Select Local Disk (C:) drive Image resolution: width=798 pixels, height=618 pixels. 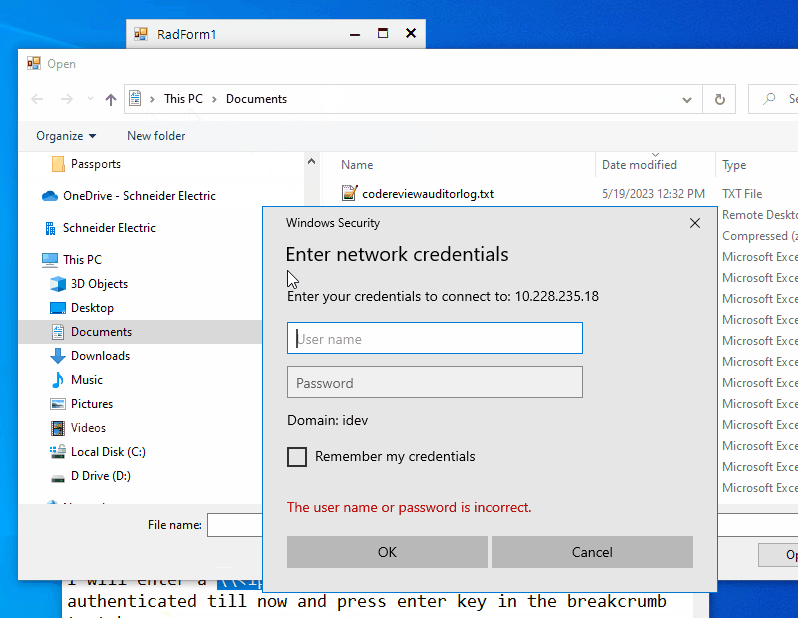pos(107,452)
